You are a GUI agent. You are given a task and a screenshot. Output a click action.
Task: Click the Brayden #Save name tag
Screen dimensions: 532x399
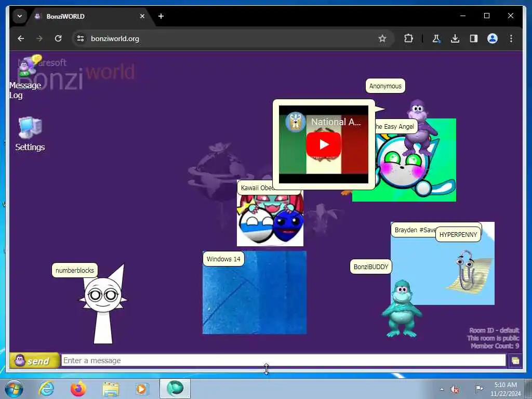coord(413,230)
